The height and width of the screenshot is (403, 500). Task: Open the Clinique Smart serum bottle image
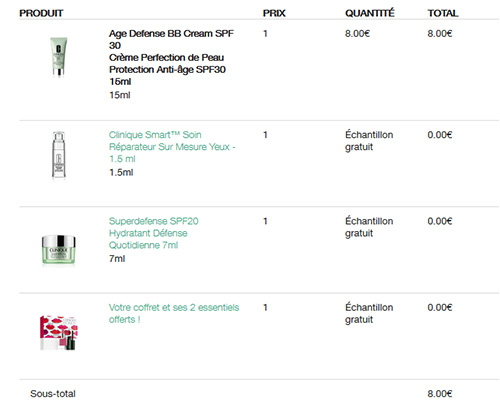(59, 155)
